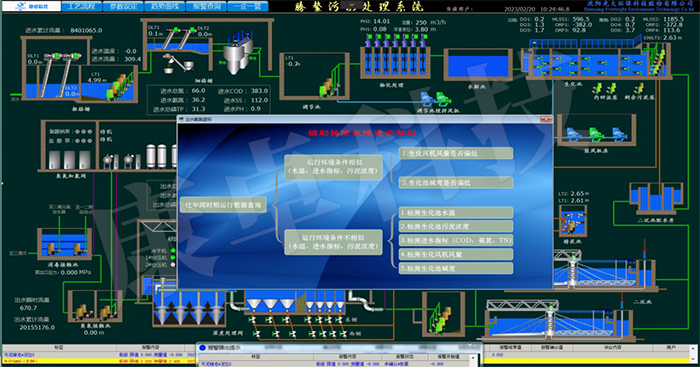Select 运行环境条件相似 option box
The image size is (700, 367).
tap(333, 167)
